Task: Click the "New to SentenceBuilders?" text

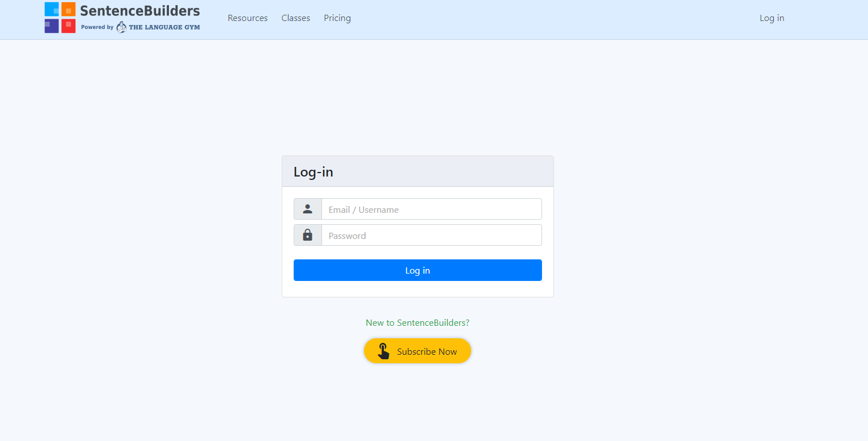Action: [418, 322]
